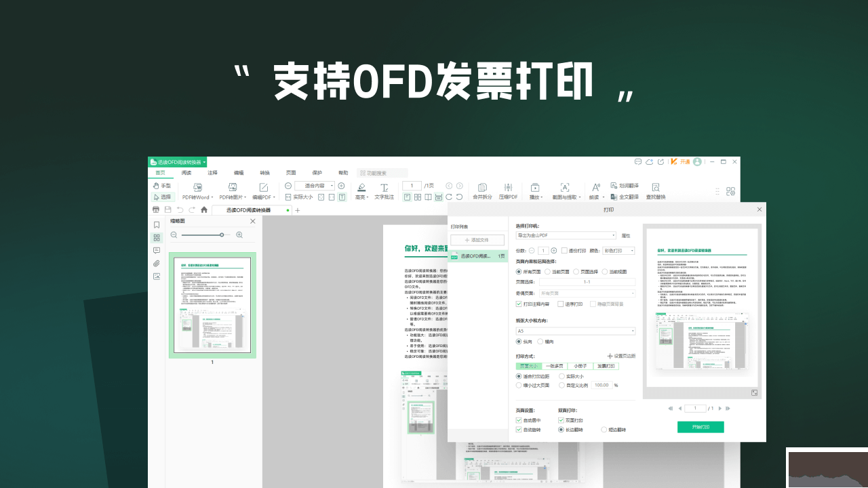Enable the 逆序打印 checkbox
Screen dimensions: 868x488
click(x=570, y=304)
